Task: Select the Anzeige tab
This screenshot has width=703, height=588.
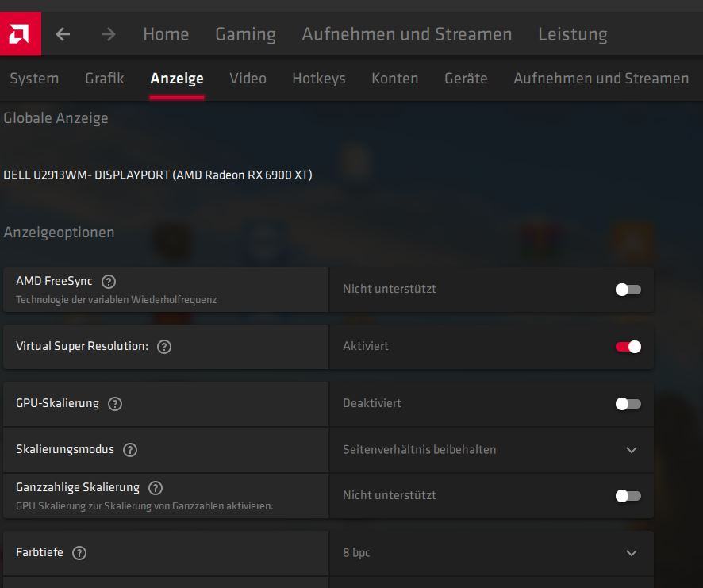Action: pyautogui.click(x=177, y=79)
